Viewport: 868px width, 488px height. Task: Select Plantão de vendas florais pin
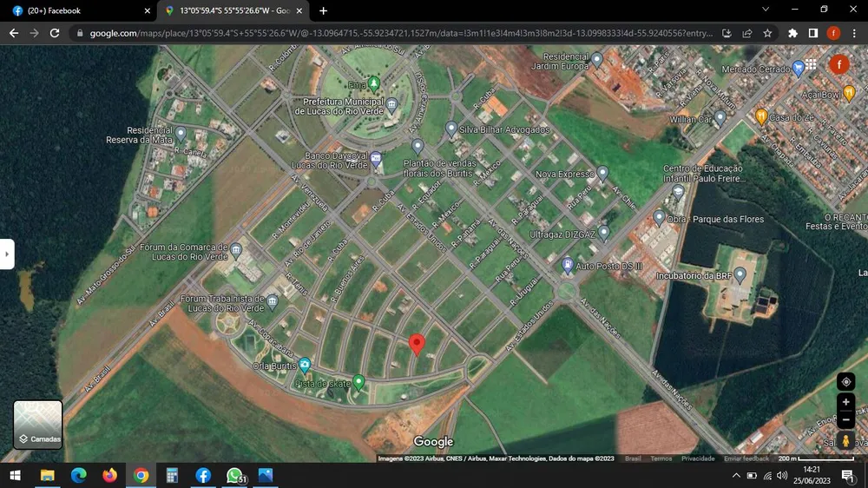click(x=418, y=147)
